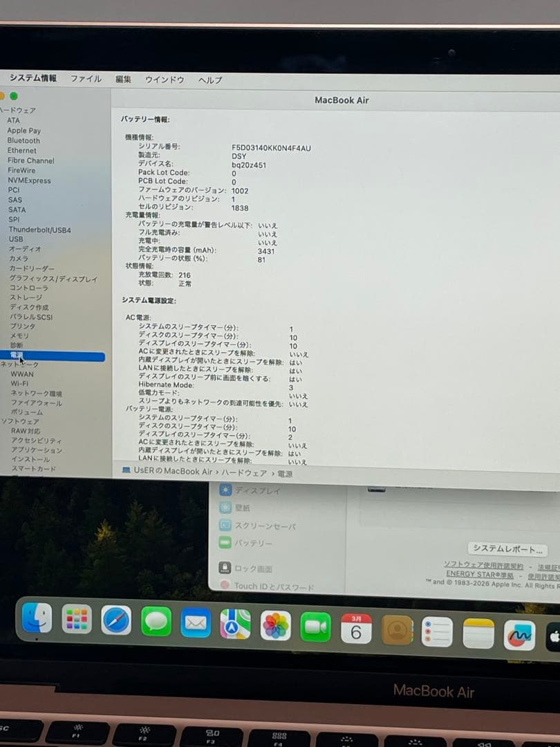Open Notes app in the Dock
The image size is (560, 747).
pos(478,633)
